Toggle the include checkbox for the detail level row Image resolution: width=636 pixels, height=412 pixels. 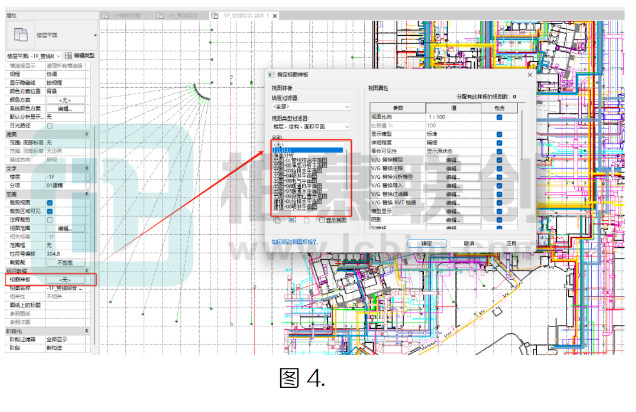[499, 143]
